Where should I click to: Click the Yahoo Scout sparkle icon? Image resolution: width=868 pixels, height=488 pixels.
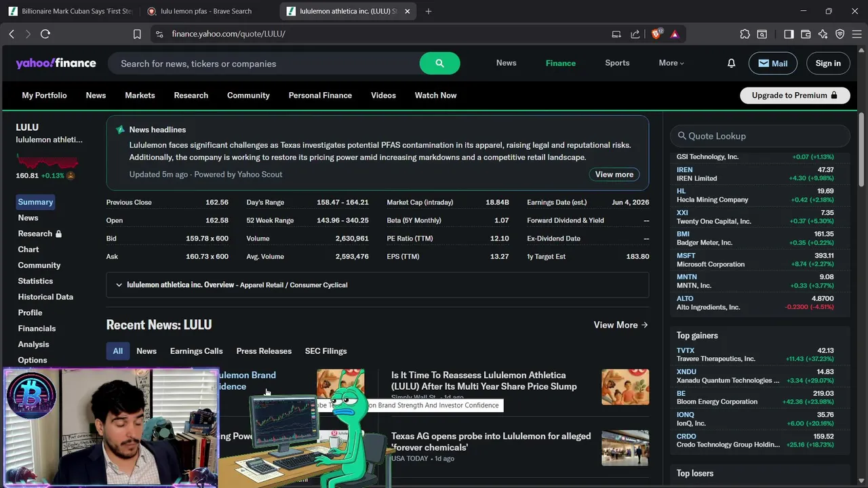click(120, 129)
